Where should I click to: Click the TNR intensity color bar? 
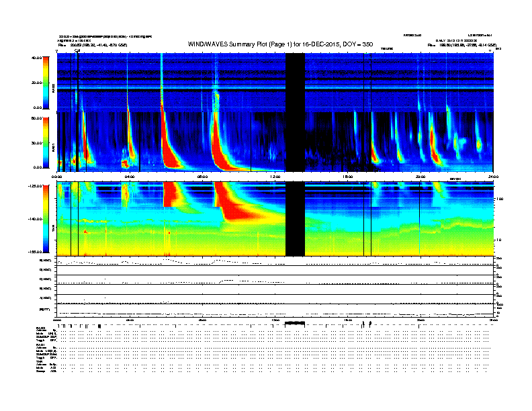tap(46, 219)
